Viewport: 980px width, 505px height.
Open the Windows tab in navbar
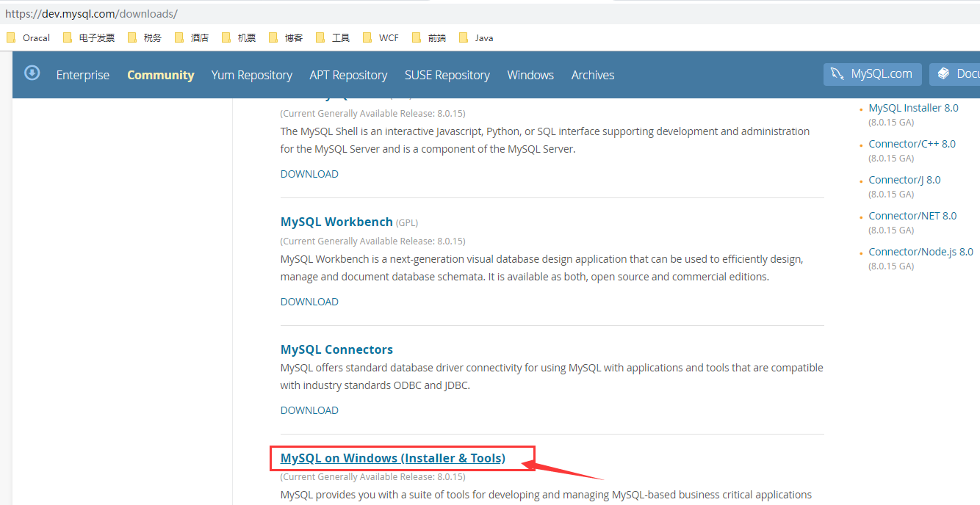pyautogui.click(x=530, y=75)
